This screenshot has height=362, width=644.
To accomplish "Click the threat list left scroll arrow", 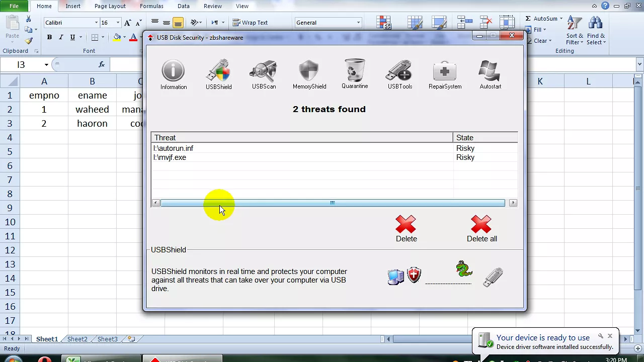I will coord(156,203).
